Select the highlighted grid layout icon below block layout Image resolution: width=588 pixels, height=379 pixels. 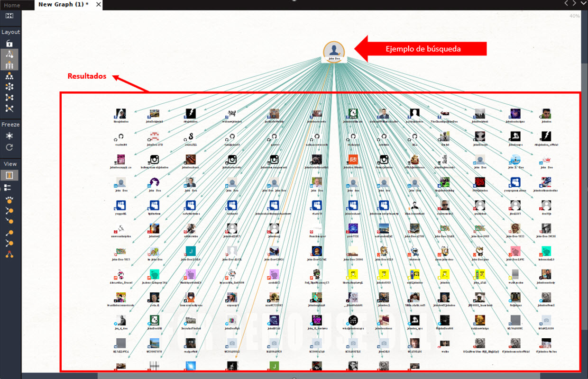9,65
